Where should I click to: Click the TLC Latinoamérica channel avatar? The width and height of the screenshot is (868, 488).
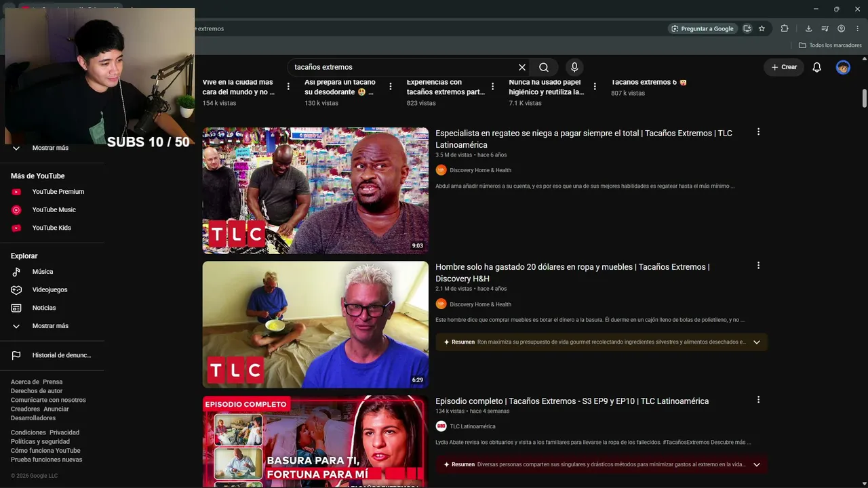pyautogui.click(x=441, y=426)
